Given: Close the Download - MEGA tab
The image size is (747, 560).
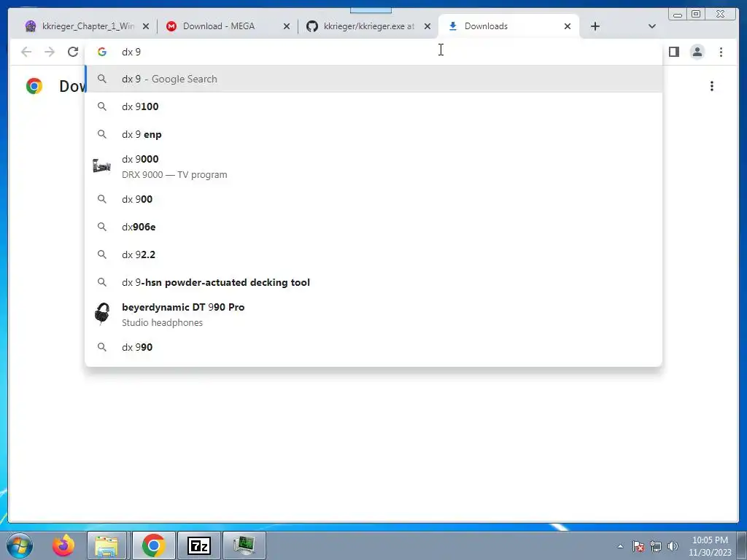Looking at the screenshot, I should [x=286, y=27].
